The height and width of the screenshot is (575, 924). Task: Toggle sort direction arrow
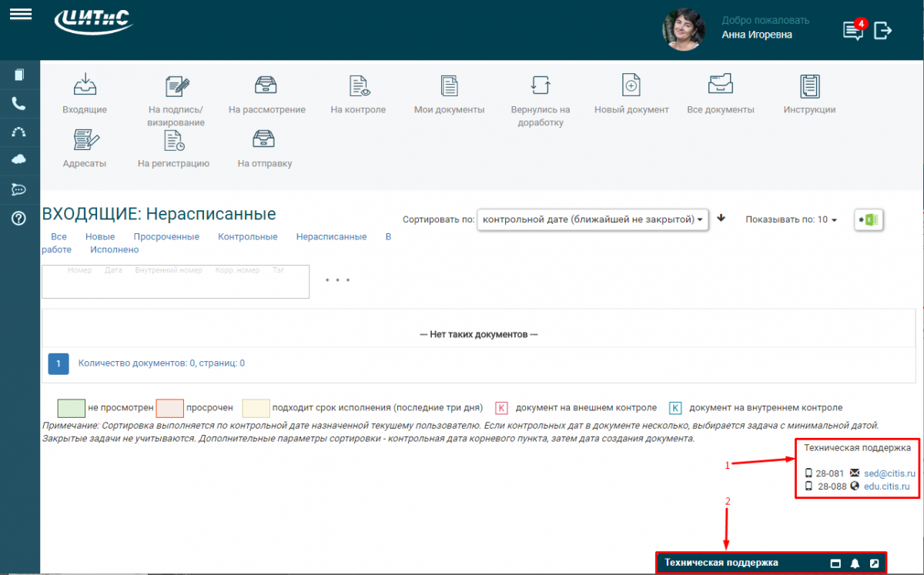(721, 218)
